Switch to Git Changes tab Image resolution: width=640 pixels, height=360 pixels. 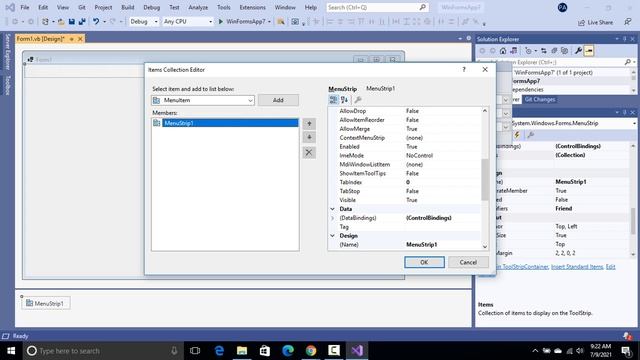tap(540, 100)
